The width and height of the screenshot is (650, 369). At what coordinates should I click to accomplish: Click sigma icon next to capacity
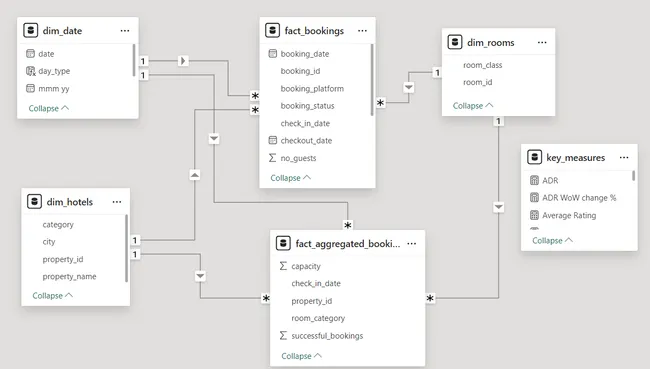(283, 266)
